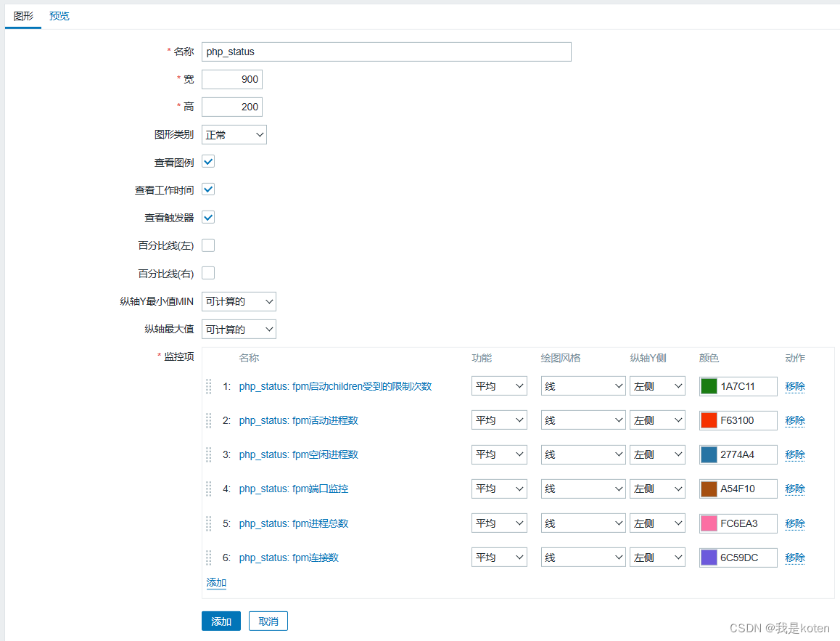Open the green 1A7C11 color swatch
840x641 pixels.
pos(709,386)
